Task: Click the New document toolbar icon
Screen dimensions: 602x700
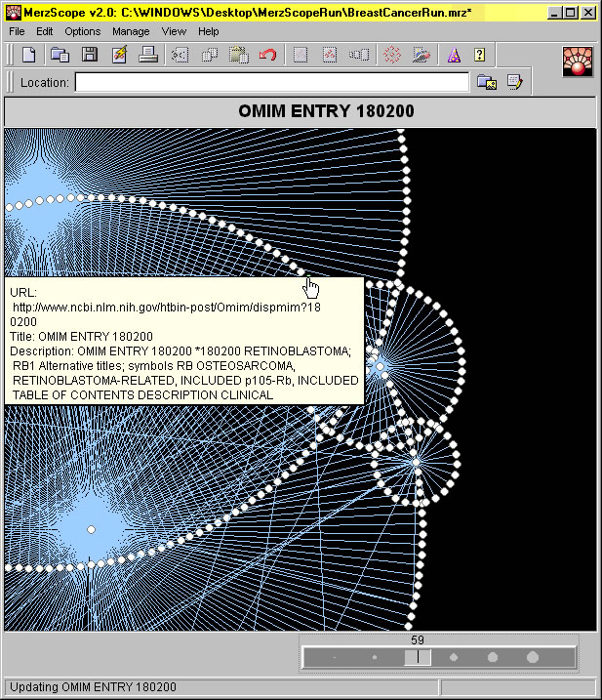Action: click(29, 55)
